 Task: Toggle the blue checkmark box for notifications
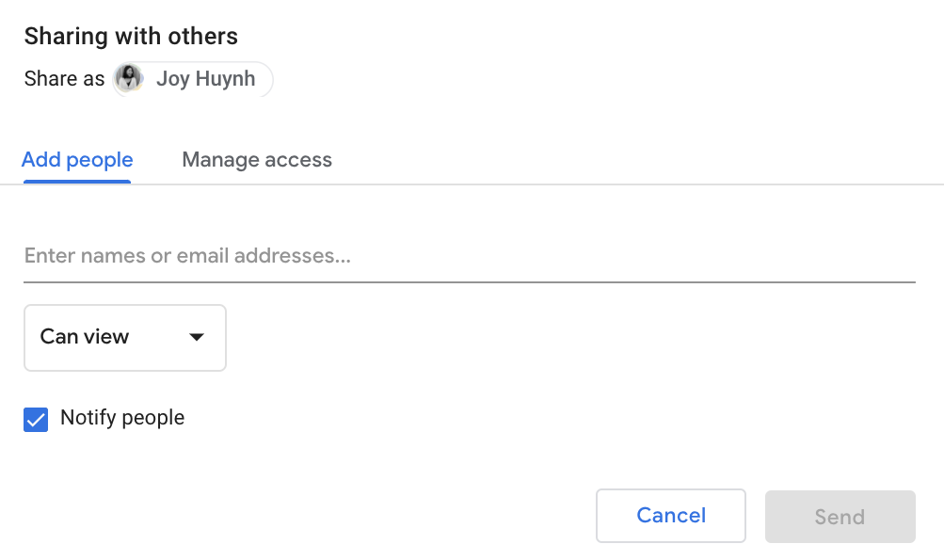tap(36, 420)
